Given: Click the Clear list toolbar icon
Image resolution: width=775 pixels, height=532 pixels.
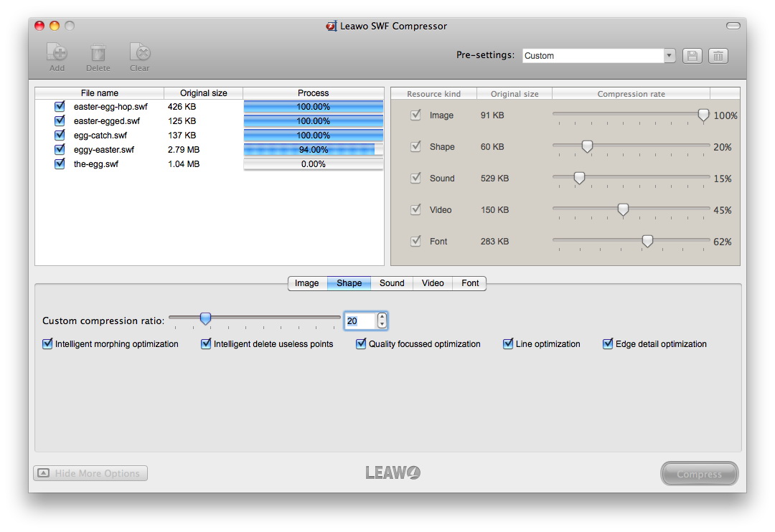Looking at the screenshot, I should (x=140, y=52).
